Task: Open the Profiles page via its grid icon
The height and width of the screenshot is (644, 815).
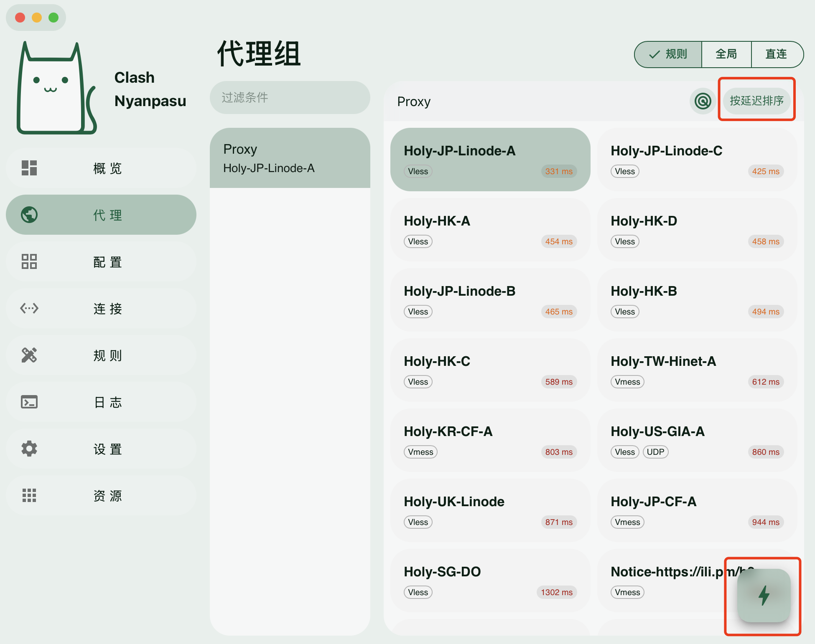Action: tap(29, 261)
